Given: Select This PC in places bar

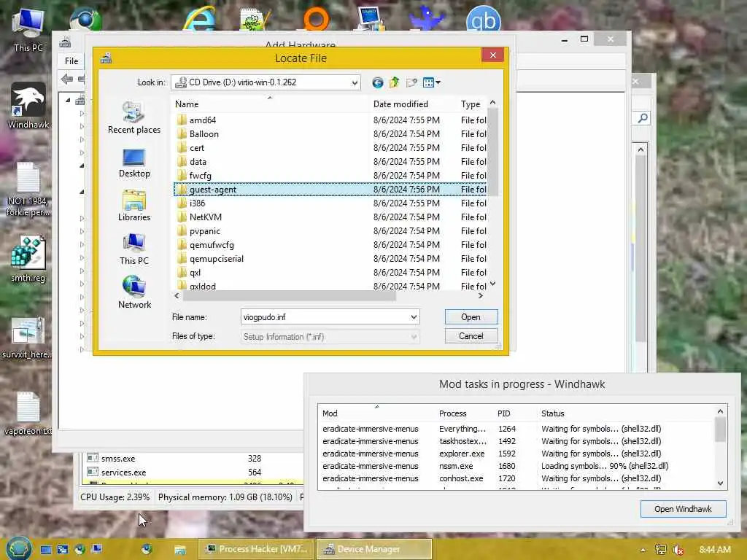Looking at the screenshot, I should point(134,249).
